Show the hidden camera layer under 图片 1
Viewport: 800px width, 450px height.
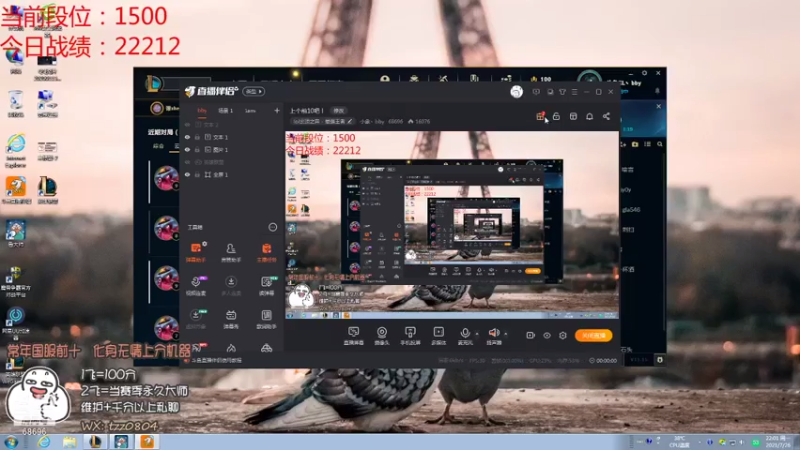187,162
